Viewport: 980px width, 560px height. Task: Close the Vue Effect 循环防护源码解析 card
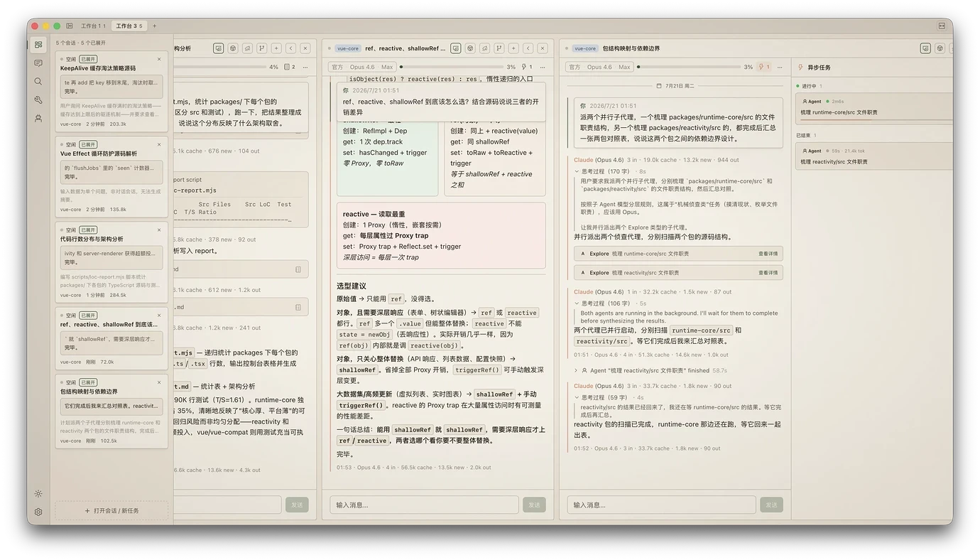[x=159, y=144]
